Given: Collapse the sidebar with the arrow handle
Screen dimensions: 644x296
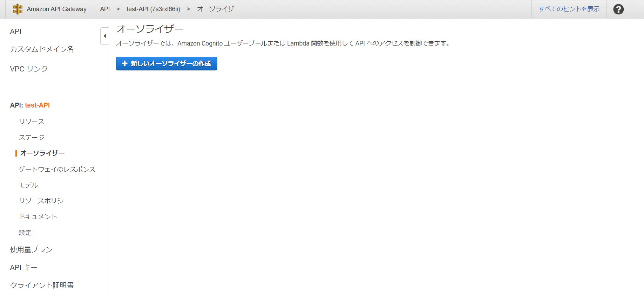Looking at the screenshot, I should [x=104, y=36].
